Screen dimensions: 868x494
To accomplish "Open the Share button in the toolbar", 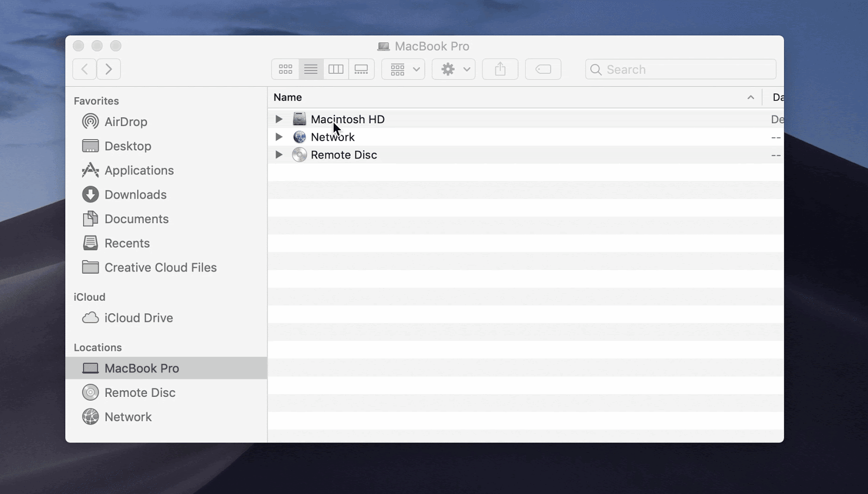I will pyautogui.click(x=500, y=69).
